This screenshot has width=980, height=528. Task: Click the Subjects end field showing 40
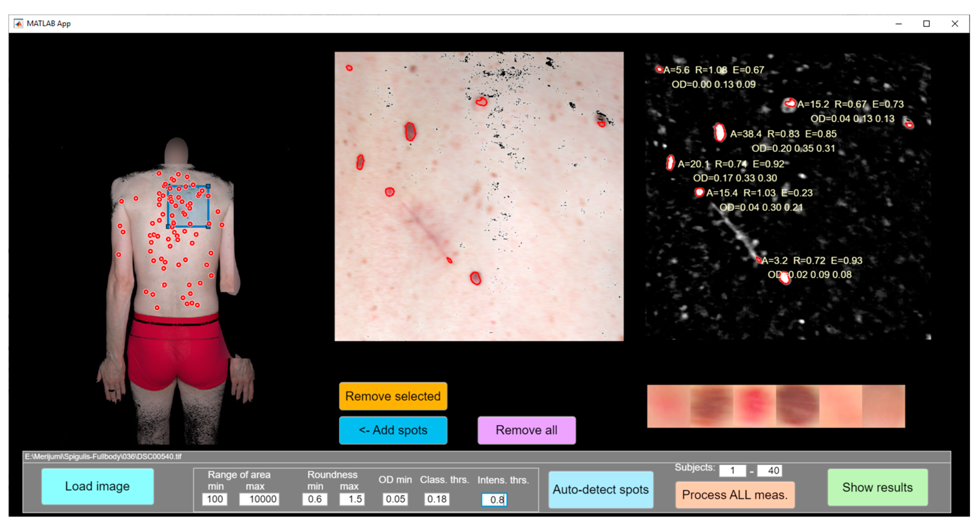click(x=770, y=471)
